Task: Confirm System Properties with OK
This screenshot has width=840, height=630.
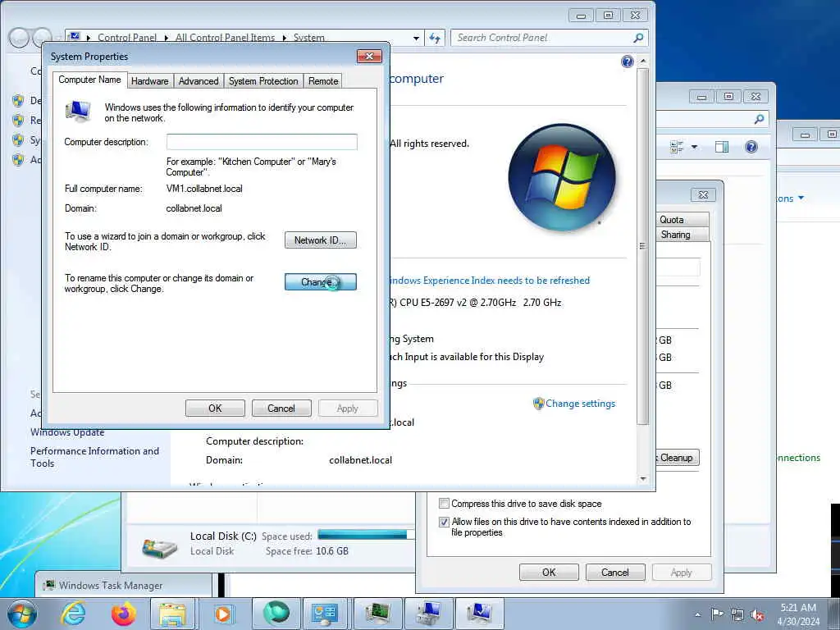Action: [215, 409]
